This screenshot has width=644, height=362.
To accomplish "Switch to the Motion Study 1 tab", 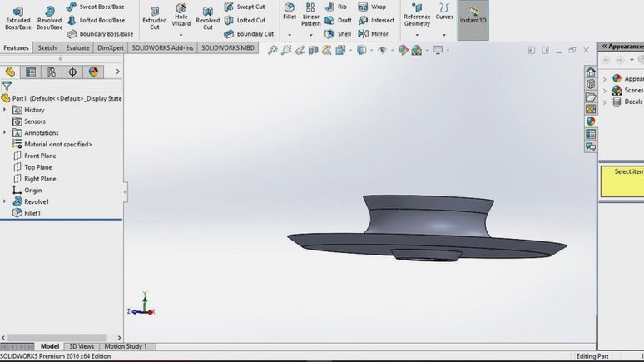I will (x=126, y=346).
